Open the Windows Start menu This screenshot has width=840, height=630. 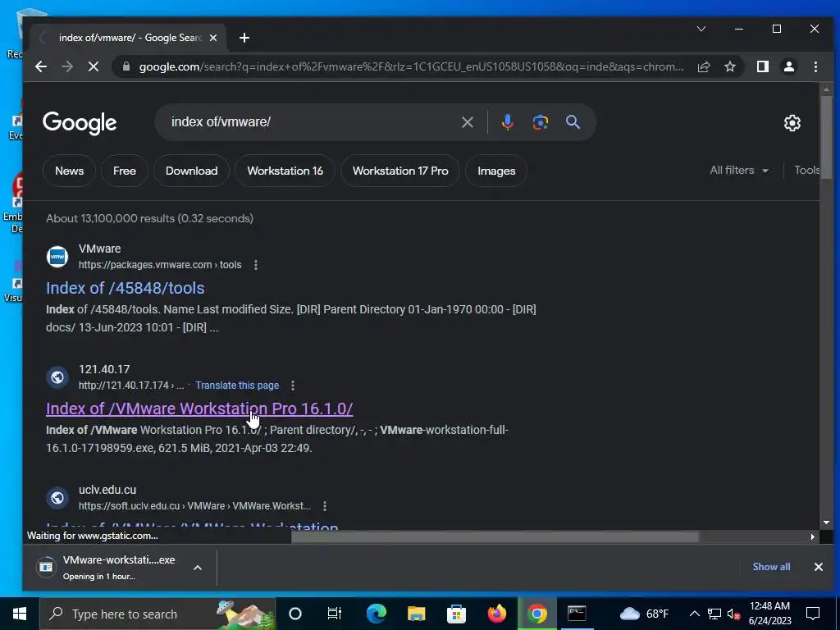point(20,614)
